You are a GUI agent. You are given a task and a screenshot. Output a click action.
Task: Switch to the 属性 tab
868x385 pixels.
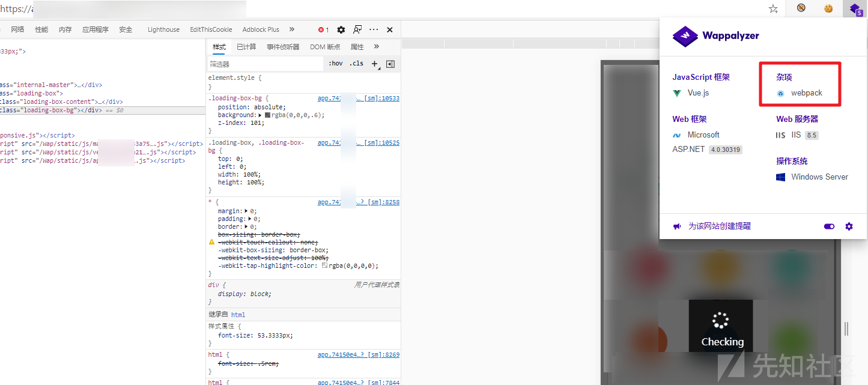357,47
